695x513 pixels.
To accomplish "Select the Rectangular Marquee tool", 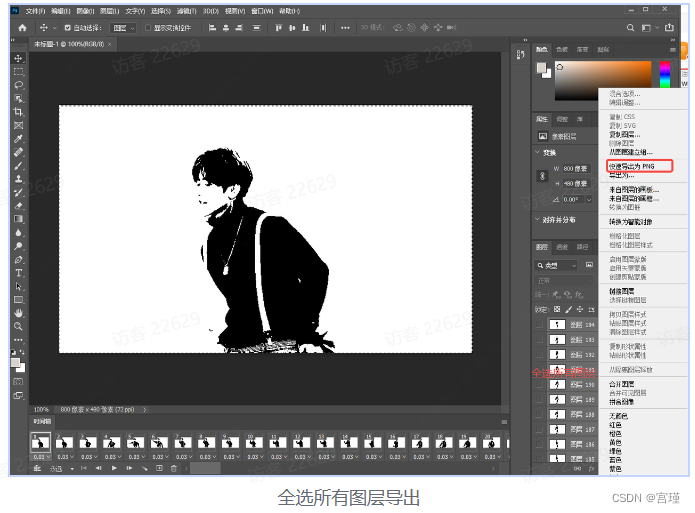I will coord(18,71).
